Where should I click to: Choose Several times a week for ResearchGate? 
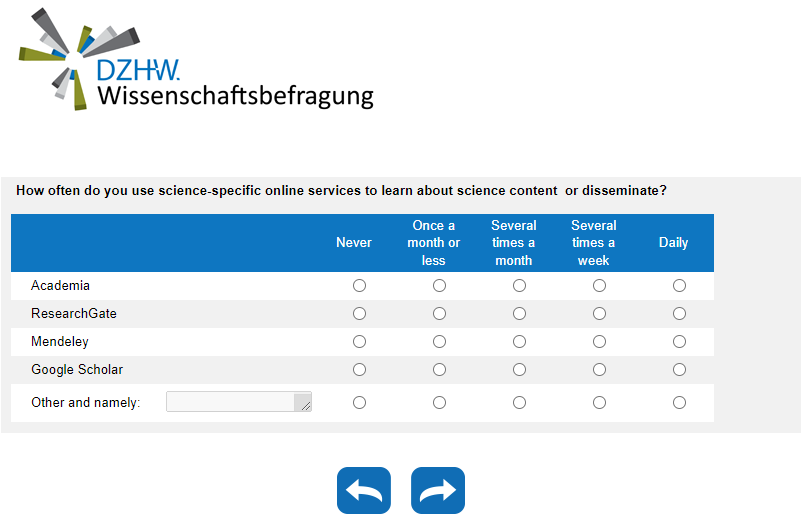pyautogui.click(x=600, y=314)
